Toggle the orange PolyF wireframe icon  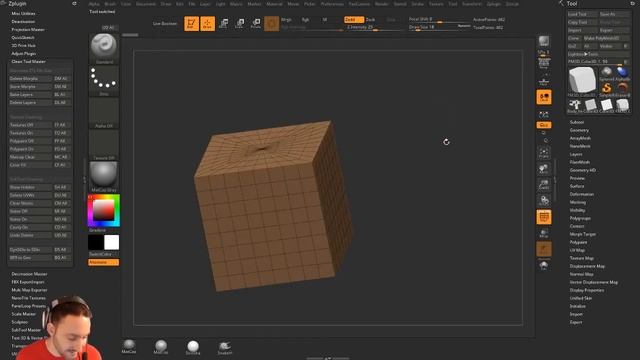(x=544, y=217)
